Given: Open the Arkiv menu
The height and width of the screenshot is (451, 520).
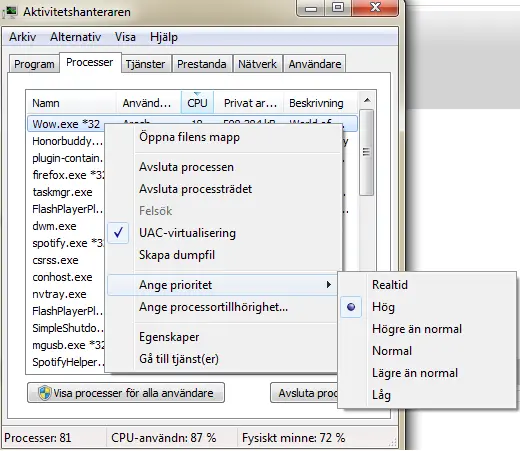Looking at the screenshot, I should pos(22,37).
